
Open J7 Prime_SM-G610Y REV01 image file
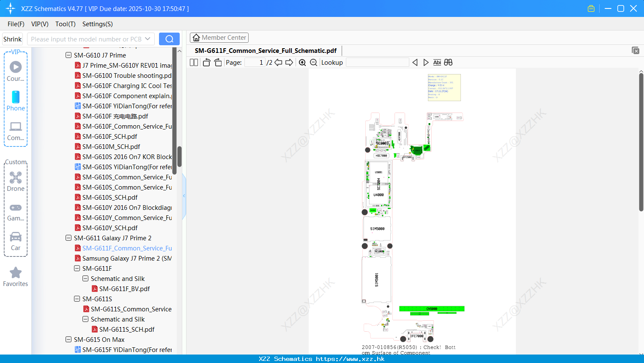pyautogui.click(x=123, y=65)
